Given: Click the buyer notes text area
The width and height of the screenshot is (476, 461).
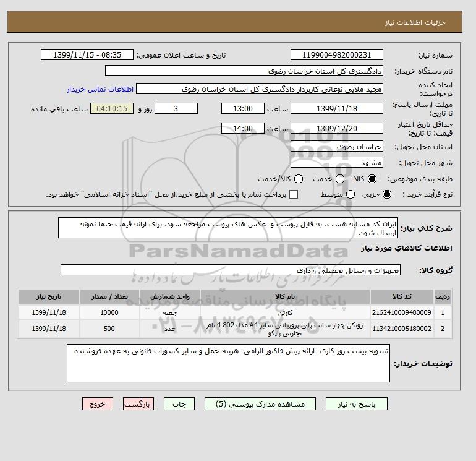Looking at the screenshot, I should (x=228, y=363).
